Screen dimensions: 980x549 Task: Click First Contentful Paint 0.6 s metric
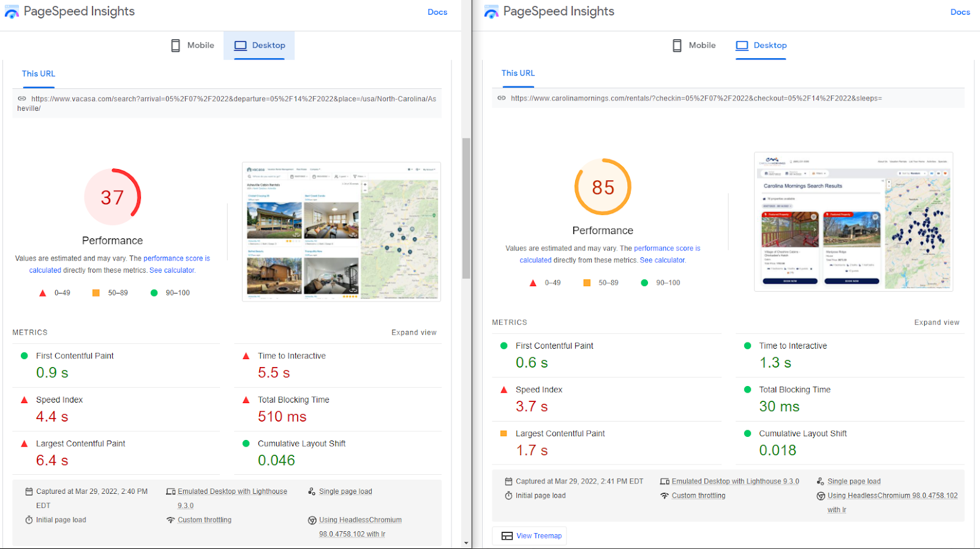[x=607, y=355]
